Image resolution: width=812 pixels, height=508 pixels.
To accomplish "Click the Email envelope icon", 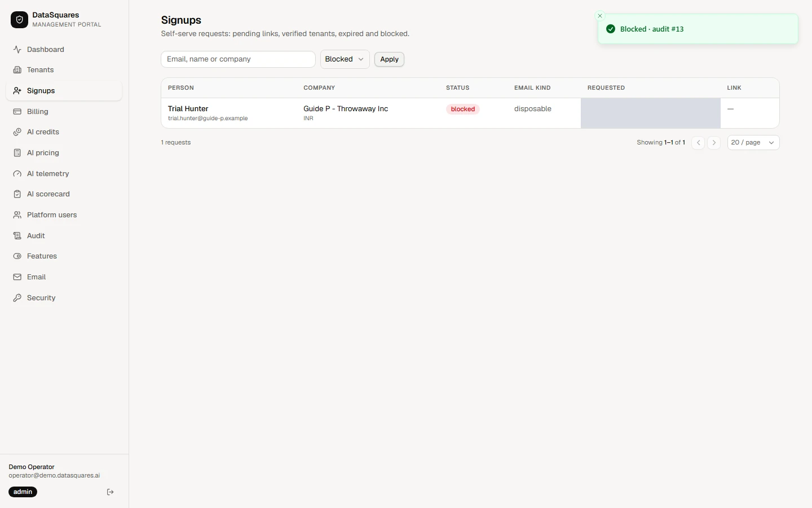I will 17,277.
